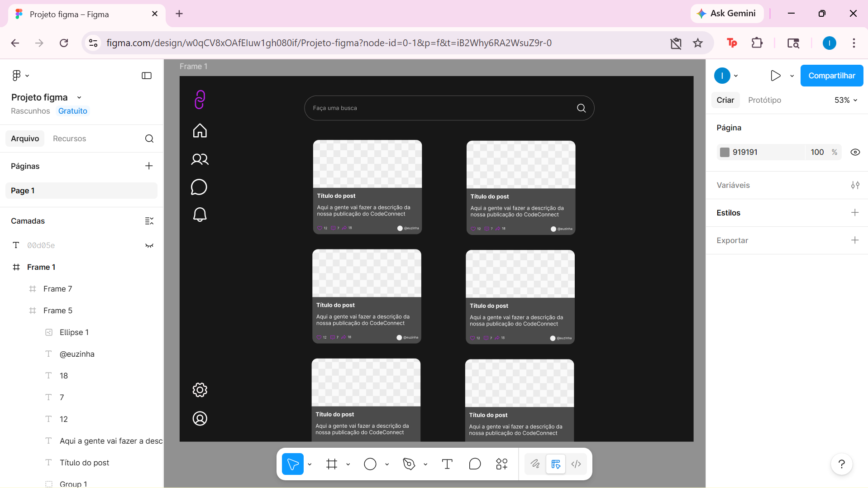Click the page background color swatch
The height and width of the screenshot is (488, 868).
[725, 152]
